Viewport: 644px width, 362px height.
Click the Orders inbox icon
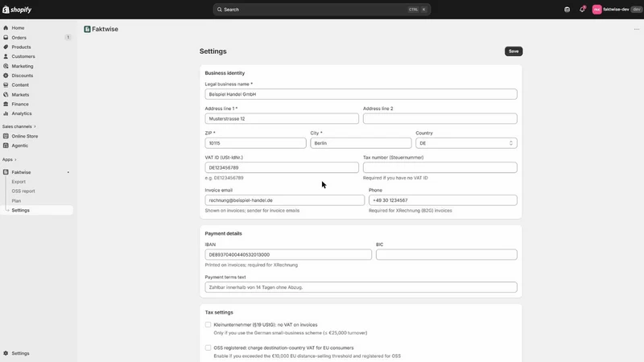pos(6,37)
